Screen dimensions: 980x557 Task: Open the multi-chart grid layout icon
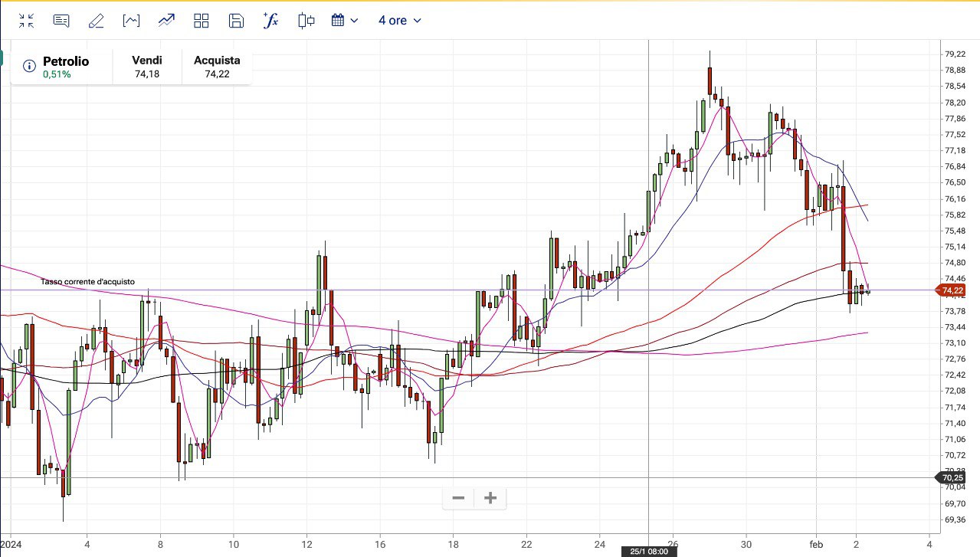click(x=202, y=21)
